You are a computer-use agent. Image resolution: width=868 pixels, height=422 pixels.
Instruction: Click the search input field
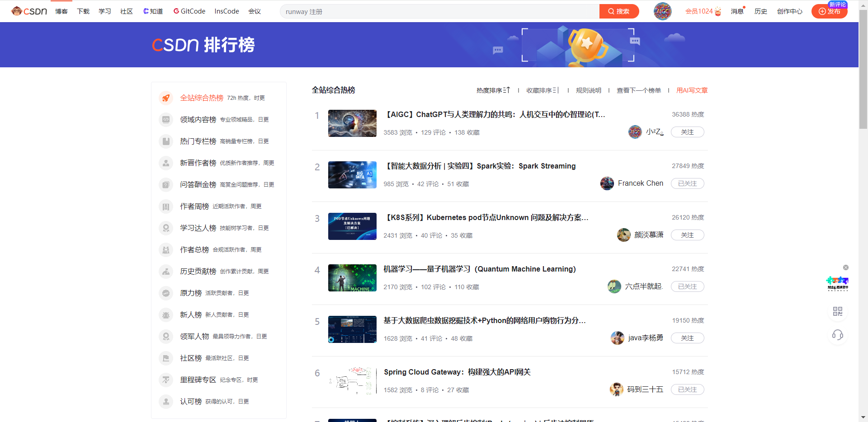click(439, 11)
